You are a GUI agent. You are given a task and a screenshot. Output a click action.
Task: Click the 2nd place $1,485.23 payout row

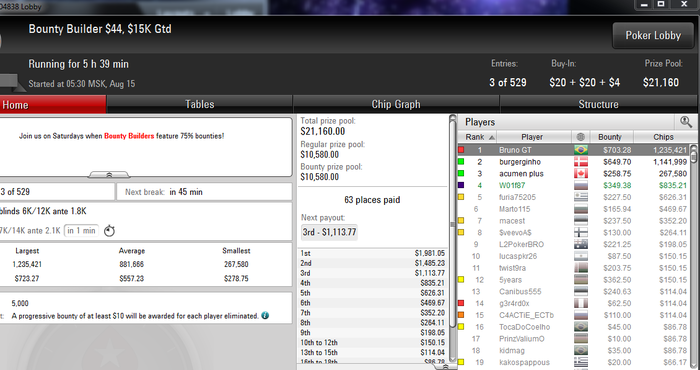pos(372,263)
